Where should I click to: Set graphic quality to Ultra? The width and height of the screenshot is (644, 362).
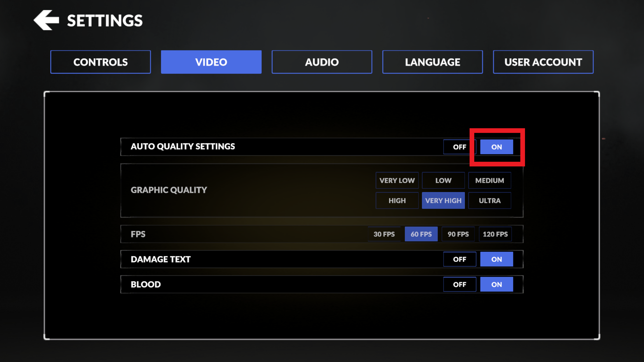tap(489, 201)
